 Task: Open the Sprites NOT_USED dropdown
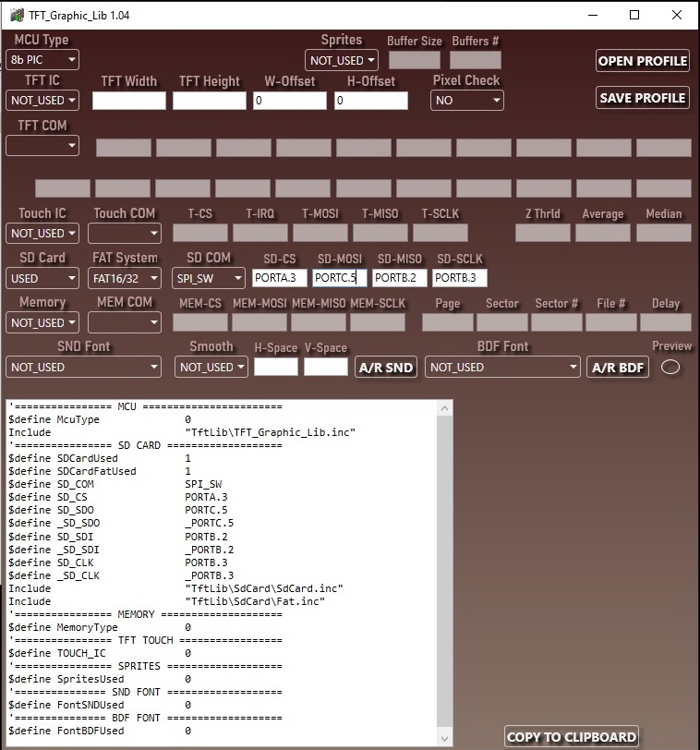tap(342, 61)
